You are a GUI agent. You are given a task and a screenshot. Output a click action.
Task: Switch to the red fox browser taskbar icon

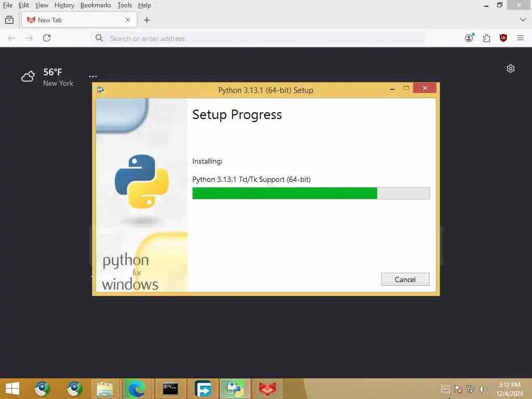click(268, 389)
